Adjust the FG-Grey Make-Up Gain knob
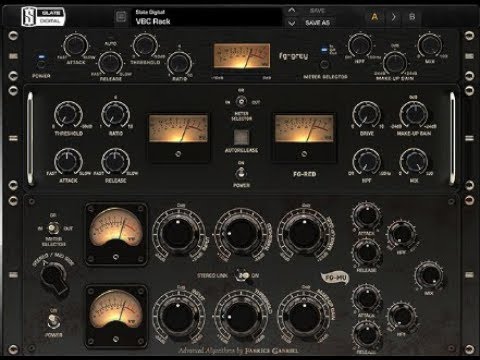Image resolution: width=480 pixels, height=360 pixels. click(x=395, y=63)
